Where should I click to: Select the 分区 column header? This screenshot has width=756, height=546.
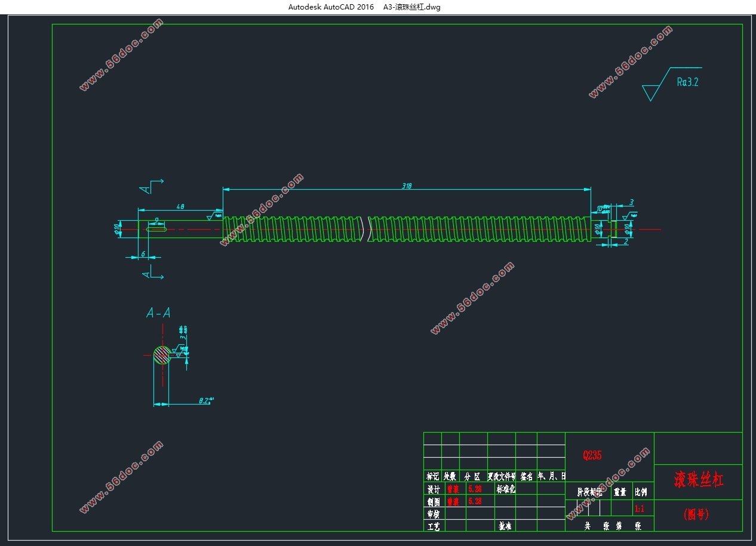click(x=472, y=476)
